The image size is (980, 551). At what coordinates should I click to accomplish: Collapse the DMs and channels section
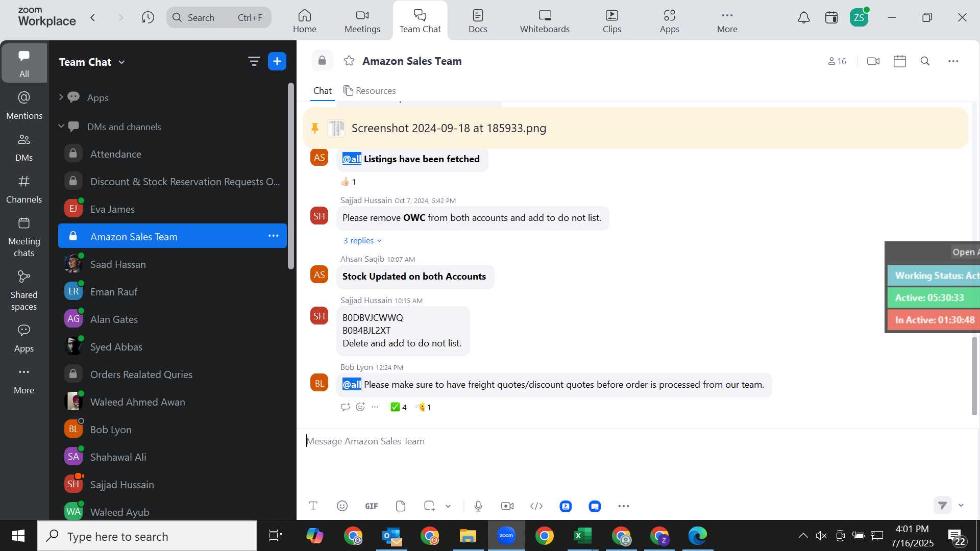[61, 126]
